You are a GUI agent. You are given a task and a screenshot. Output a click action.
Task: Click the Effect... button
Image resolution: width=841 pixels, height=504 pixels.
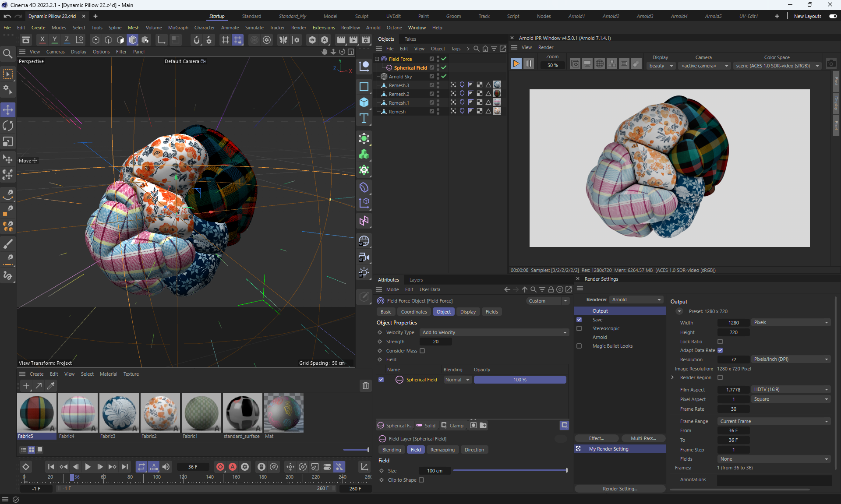pos(596,438)
